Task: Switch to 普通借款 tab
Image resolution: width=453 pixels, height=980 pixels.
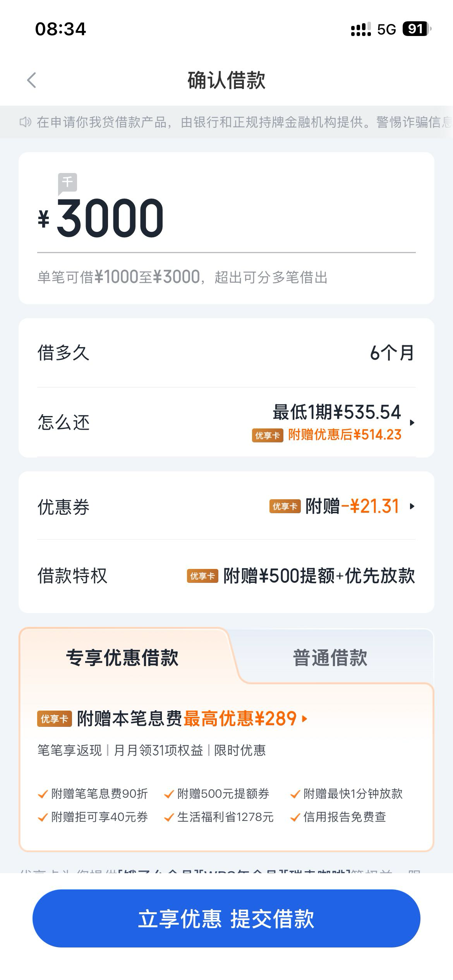Action: pyautogui.click(x=330, y=658)
